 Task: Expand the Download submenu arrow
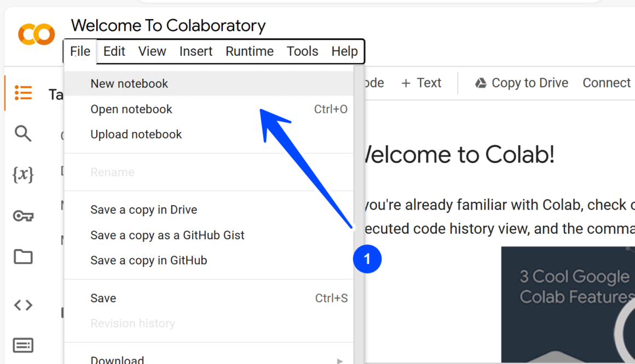[340, 360]
